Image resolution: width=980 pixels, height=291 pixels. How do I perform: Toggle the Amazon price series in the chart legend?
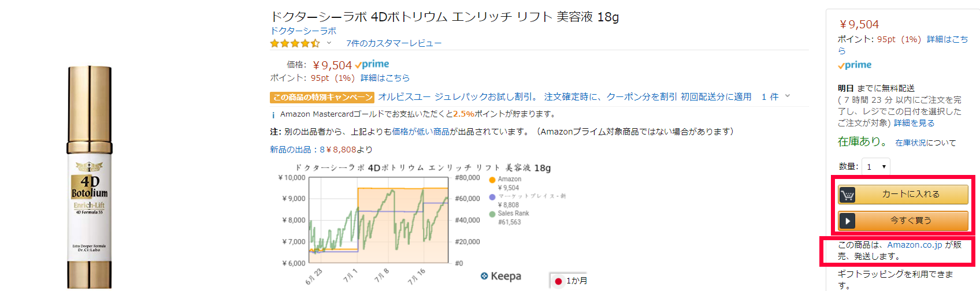click(492, 180)
